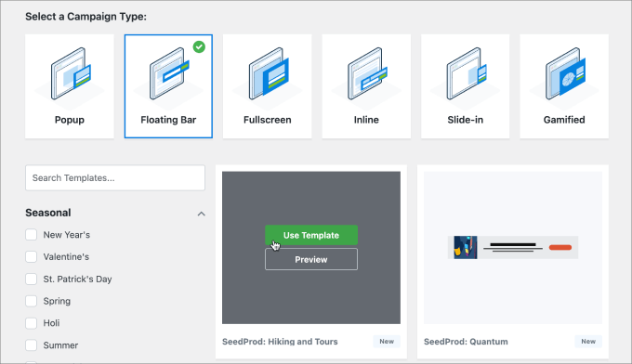
Task: Click the SeedProd: Quantum title
Action: (x=466, y=342)
